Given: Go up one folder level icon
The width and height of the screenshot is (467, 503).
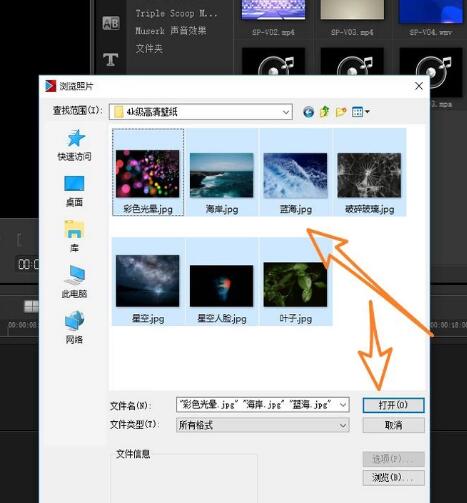Looking at the screenshot, I should tap(325, 112).
